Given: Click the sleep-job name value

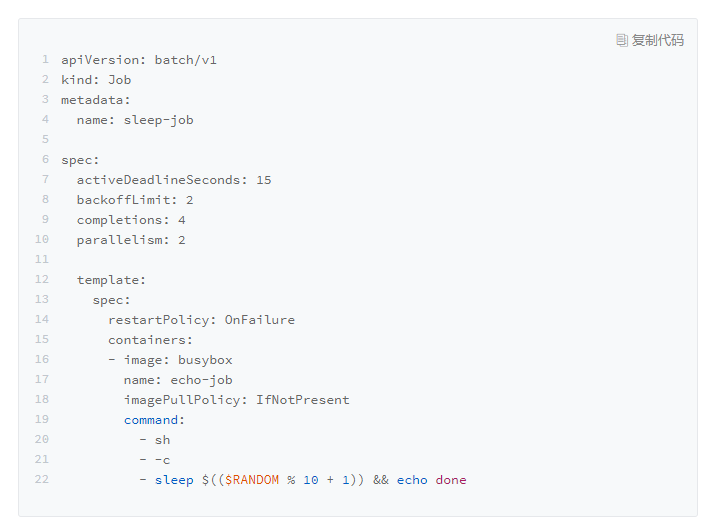Looking at the screenshot, I should [x=158, y=120].
